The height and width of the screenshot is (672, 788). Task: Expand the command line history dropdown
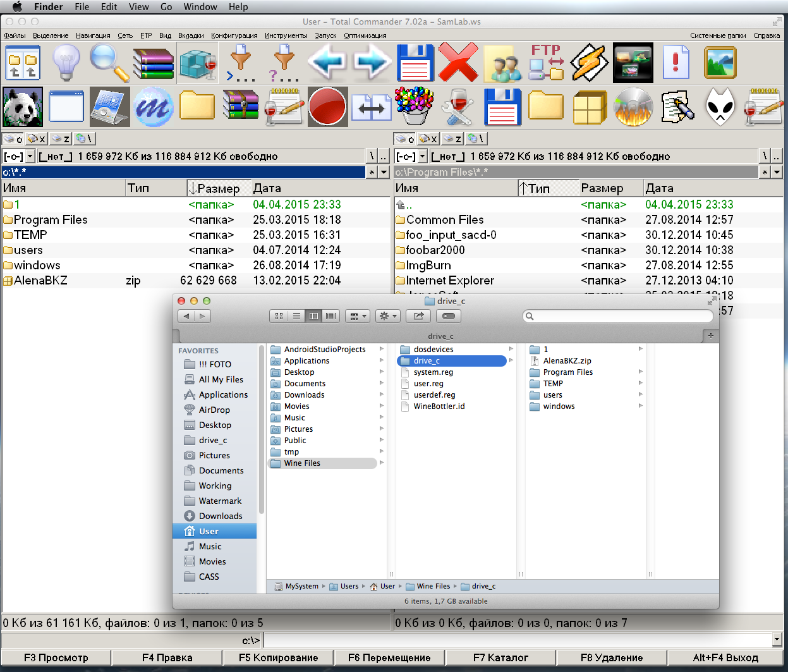777,640
